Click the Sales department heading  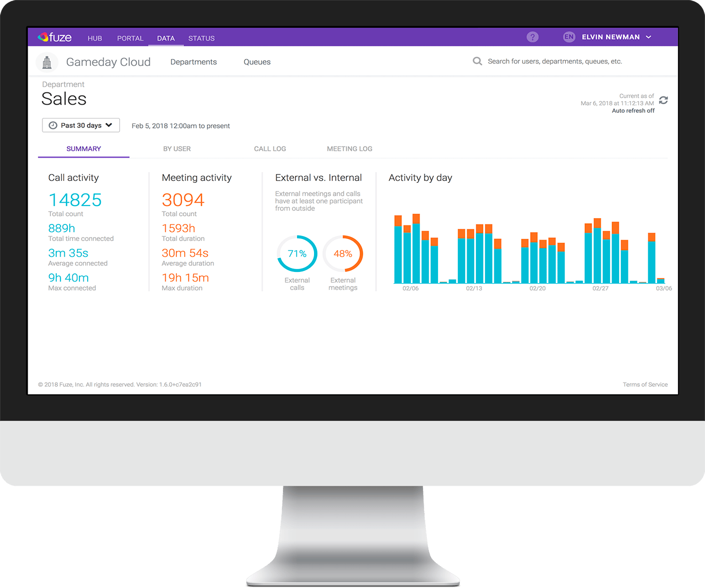(64, 99)
